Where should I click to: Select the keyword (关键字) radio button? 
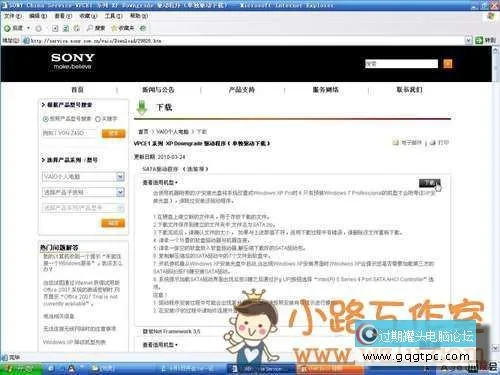98,119
